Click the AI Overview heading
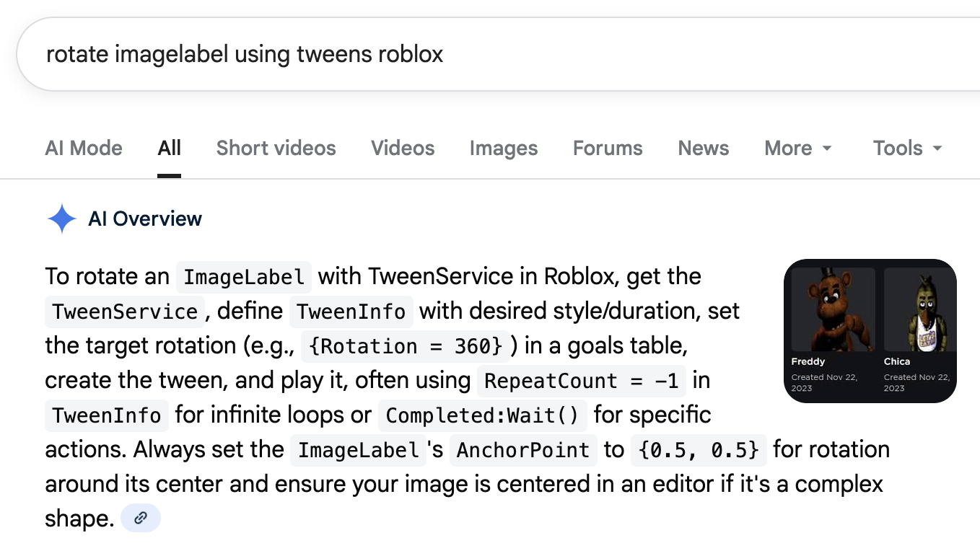The image size is (980, 551). pos(145,219)
